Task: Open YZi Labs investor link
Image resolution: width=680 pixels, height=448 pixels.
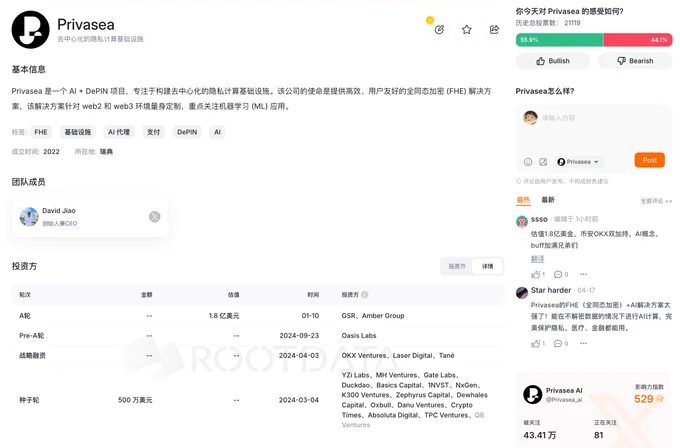Action: pos(355,375)
